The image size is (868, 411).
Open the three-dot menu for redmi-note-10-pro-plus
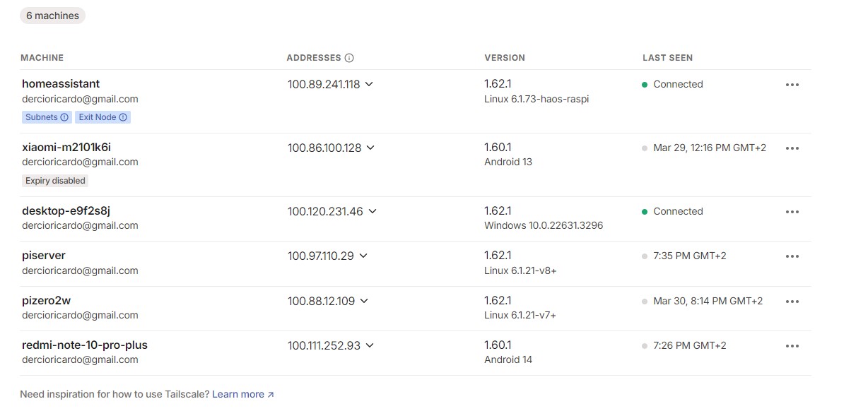(792, 346)
